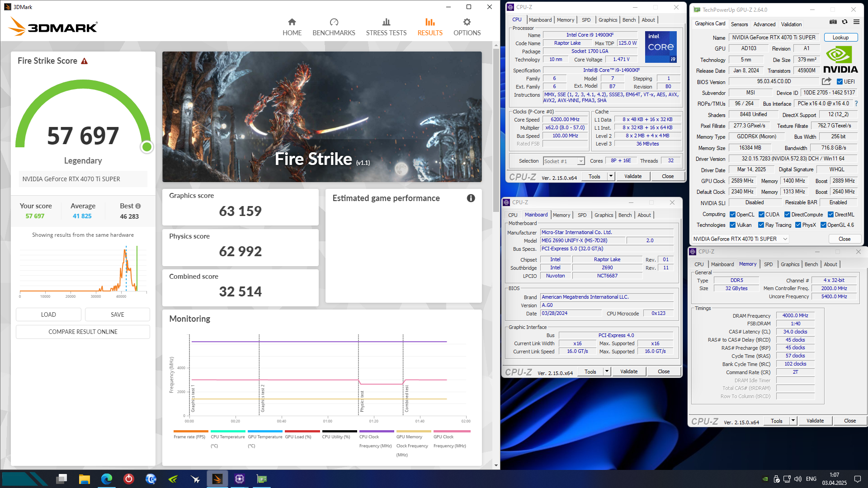Open Tools dropdown arrow in CPU-Z Memory window
Viewport: 868px width, 488px height.
pos(793,421)
